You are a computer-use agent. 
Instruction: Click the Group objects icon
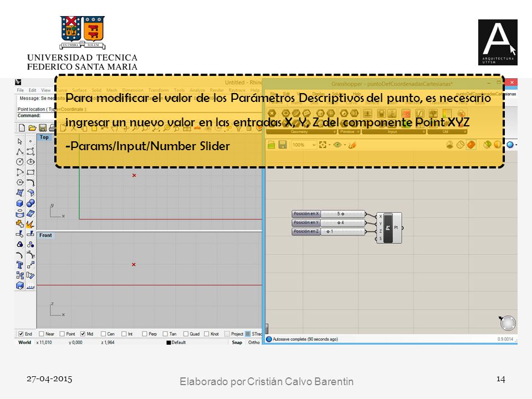[x=20, y=244]
